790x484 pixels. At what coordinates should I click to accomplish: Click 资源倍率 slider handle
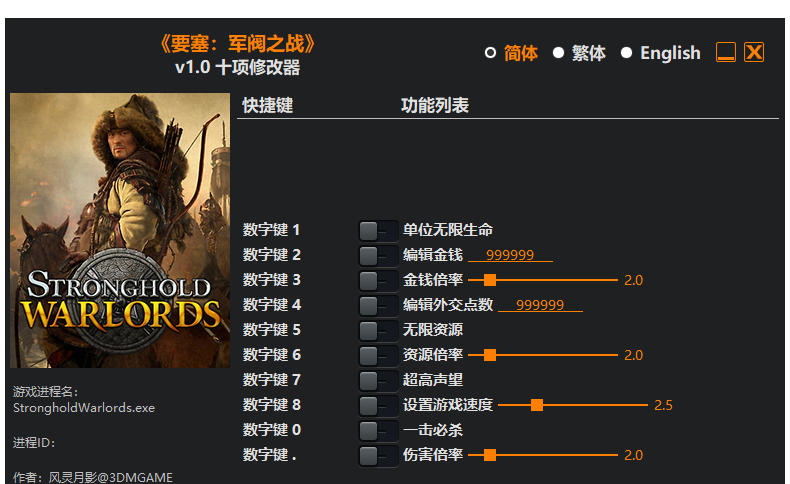[490, 355]
